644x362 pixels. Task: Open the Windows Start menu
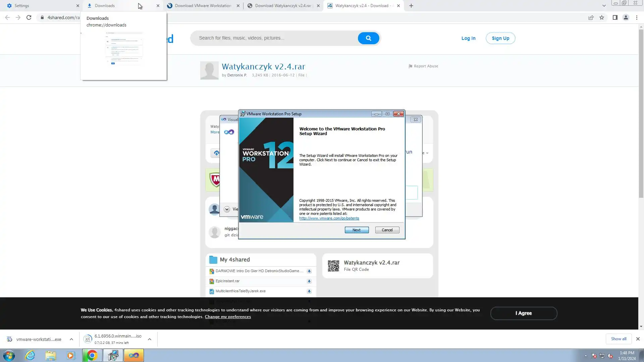9,355
